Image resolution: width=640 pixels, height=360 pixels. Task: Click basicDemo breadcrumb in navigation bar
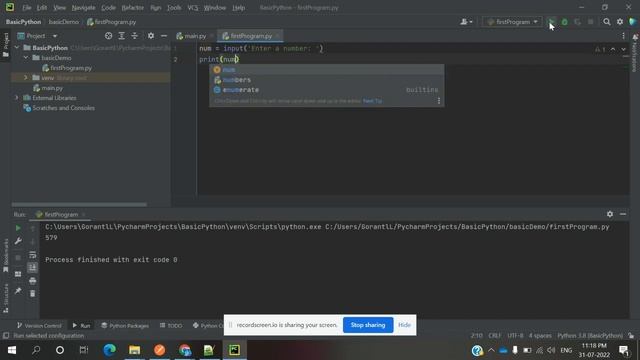[64, 22]
